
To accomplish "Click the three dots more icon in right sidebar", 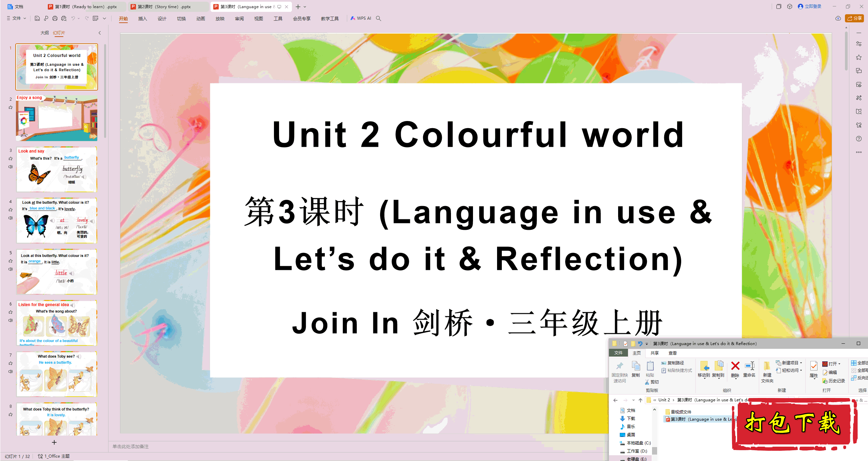I will pos(859,152).
